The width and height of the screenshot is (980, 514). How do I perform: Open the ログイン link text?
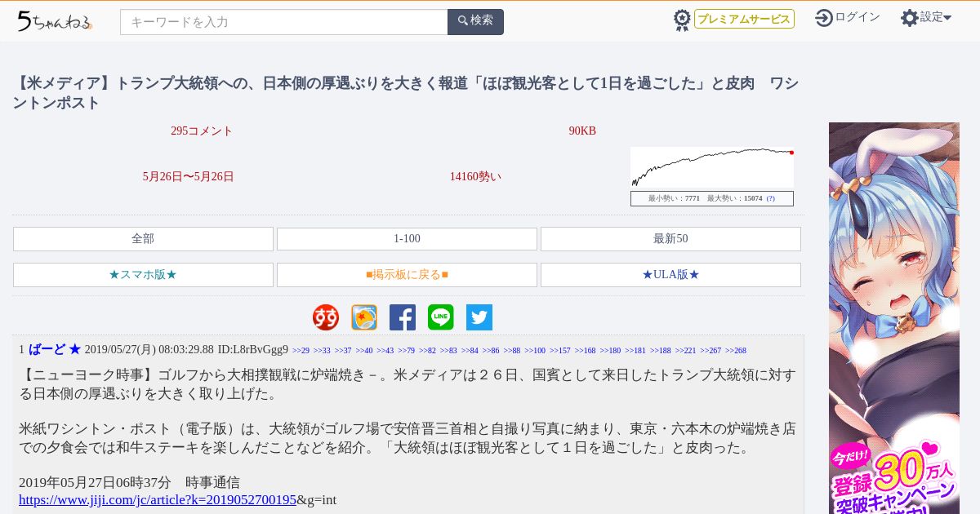[x=857, y=17]
